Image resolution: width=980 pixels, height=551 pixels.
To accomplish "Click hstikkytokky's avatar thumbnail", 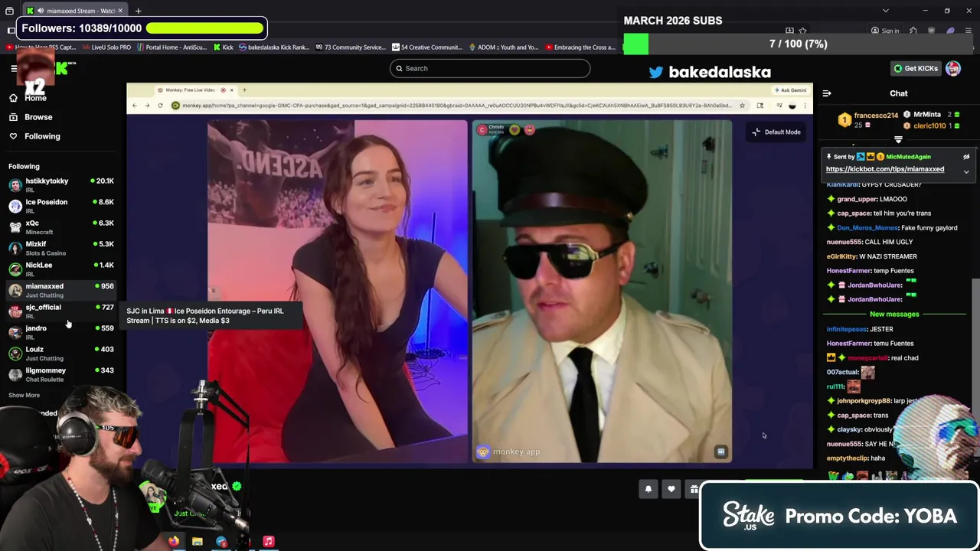I will 15,185.
